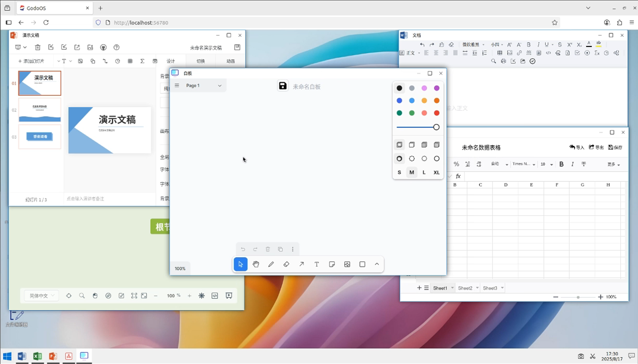Switch to Sheet2 tab

tap(465, 288)
